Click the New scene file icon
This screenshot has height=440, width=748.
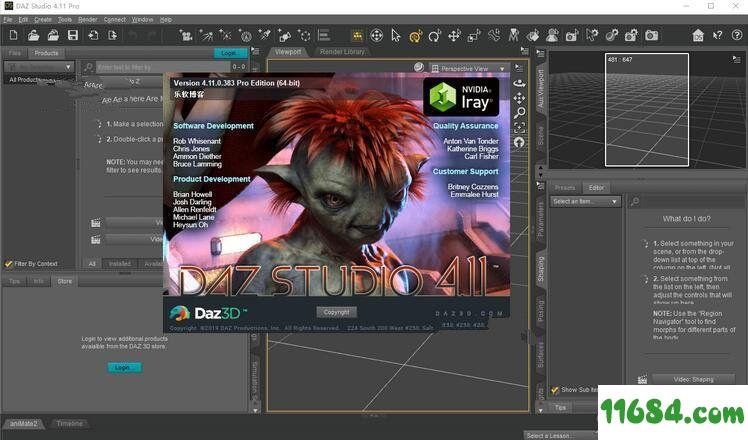13,35
